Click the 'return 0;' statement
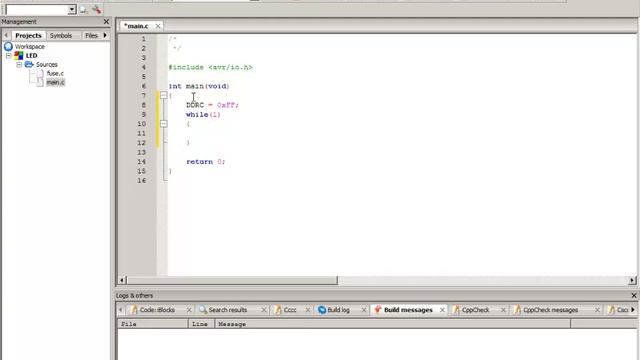 pos(205,162)
